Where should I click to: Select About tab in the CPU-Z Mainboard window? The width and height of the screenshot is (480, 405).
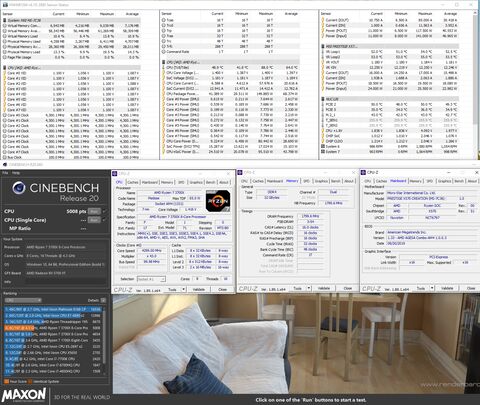click(472, 181)
